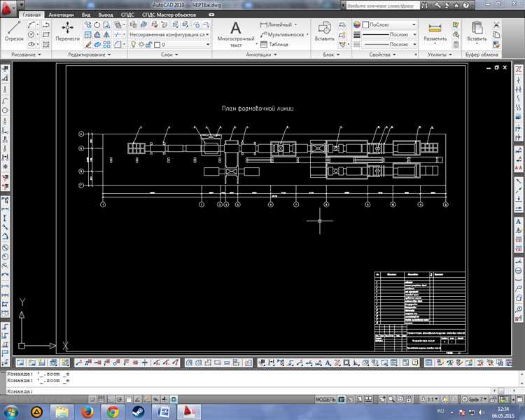Click the Favorites star icon in title bar
The height and width of the screenshot is (420, 525).
click(x=456, y=6)
